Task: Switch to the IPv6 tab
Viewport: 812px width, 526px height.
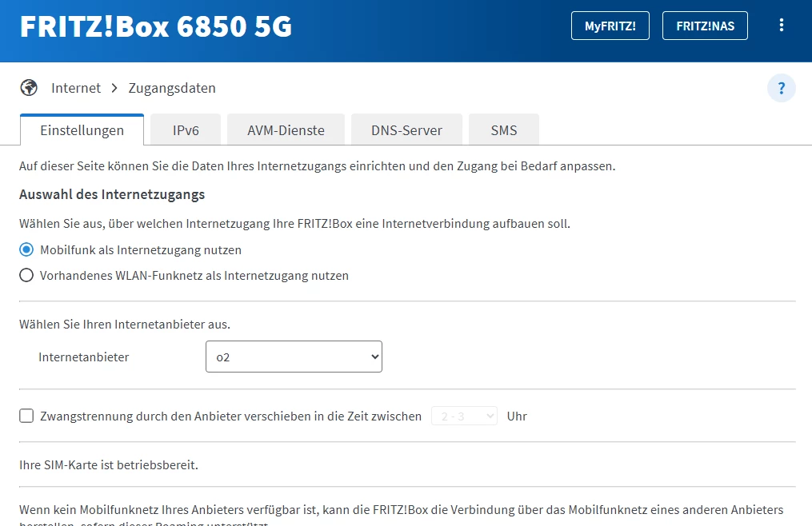Action: point(186,130)
